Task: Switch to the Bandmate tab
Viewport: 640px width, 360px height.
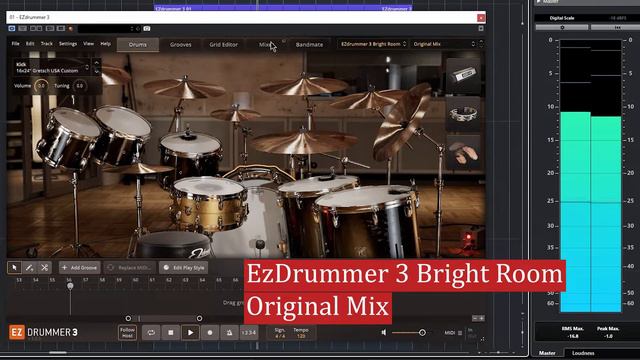Action: pyautogui.click(x=309, y=44)
